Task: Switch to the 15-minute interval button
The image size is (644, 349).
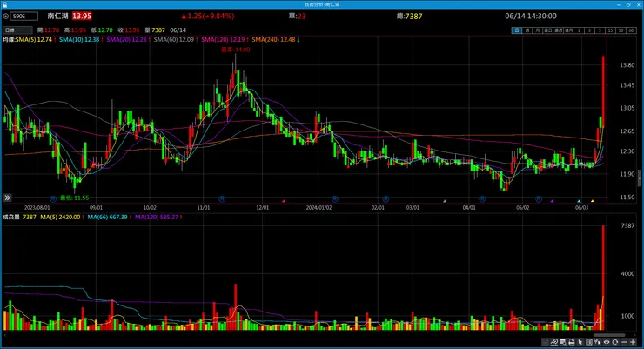Action: coord(610,30)
